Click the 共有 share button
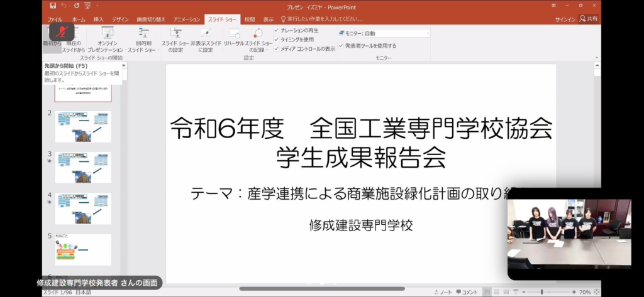 point(589,19)
